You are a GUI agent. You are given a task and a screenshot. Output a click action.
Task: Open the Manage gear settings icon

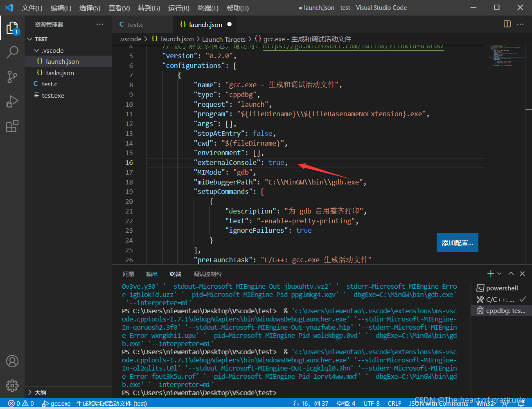click(12, 385)
